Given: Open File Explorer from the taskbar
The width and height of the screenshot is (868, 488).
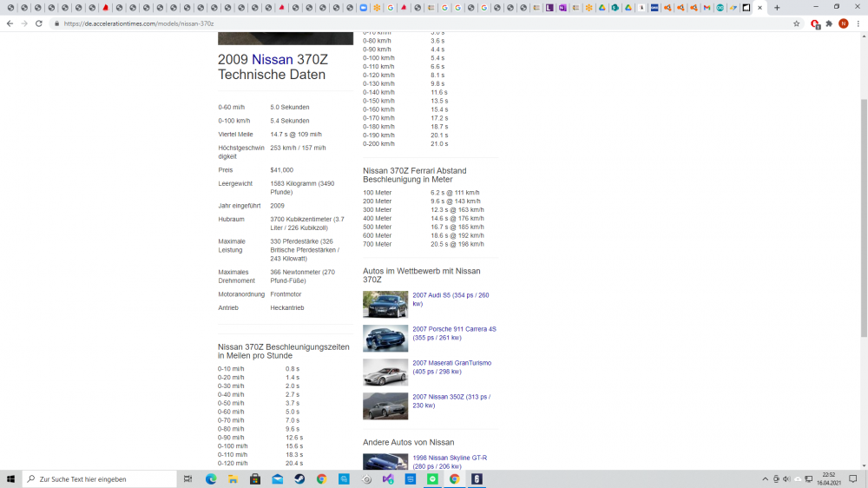Looking at the screenshot, I should [x=233, y=479].
